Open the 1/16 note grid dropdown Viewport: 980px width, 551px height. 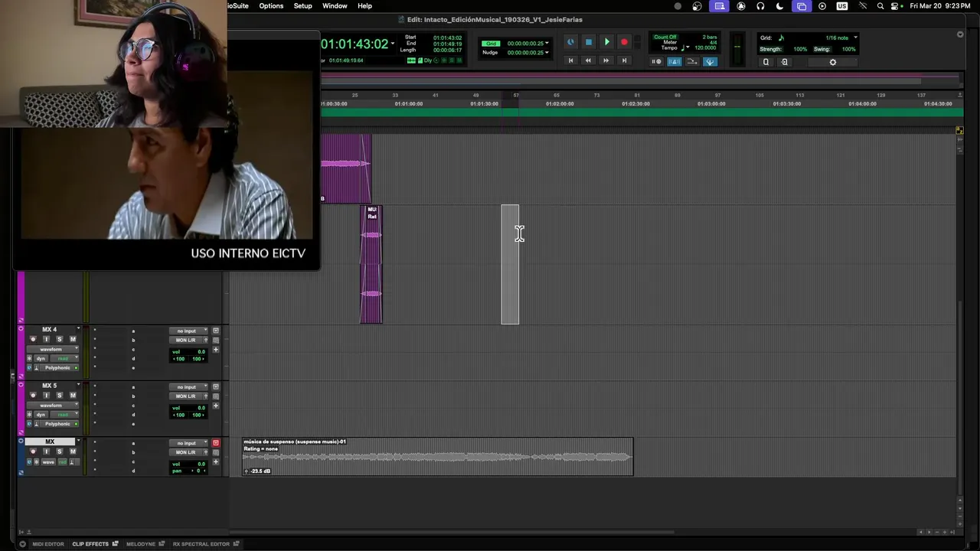pyautogui.click(x=855, y=37)
